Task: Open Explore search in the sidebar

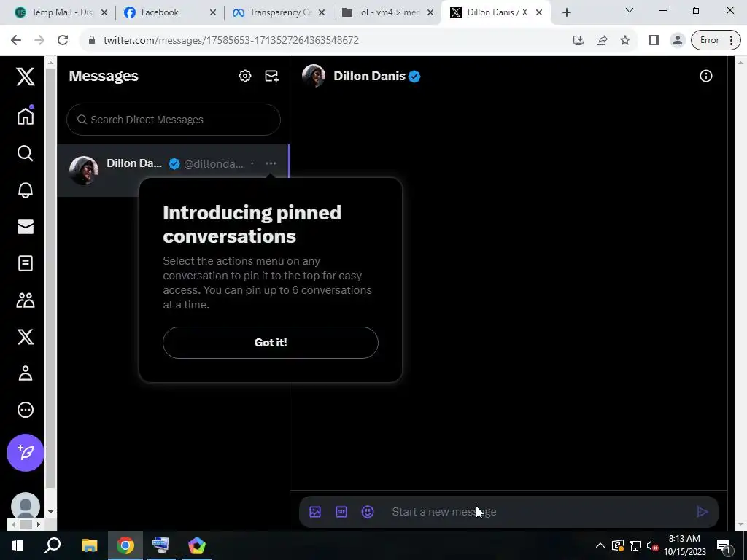Action: click(x=26, y=153)
